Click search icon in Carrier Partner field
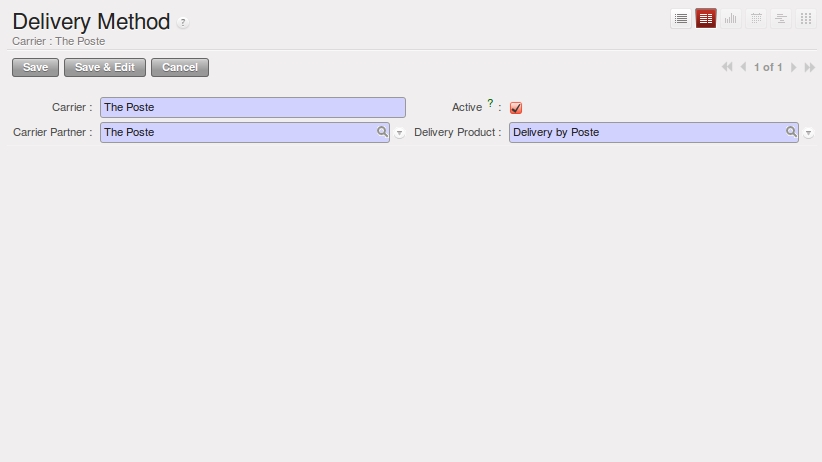This screenshot has width=822, height=462. (x=382, y=132)
